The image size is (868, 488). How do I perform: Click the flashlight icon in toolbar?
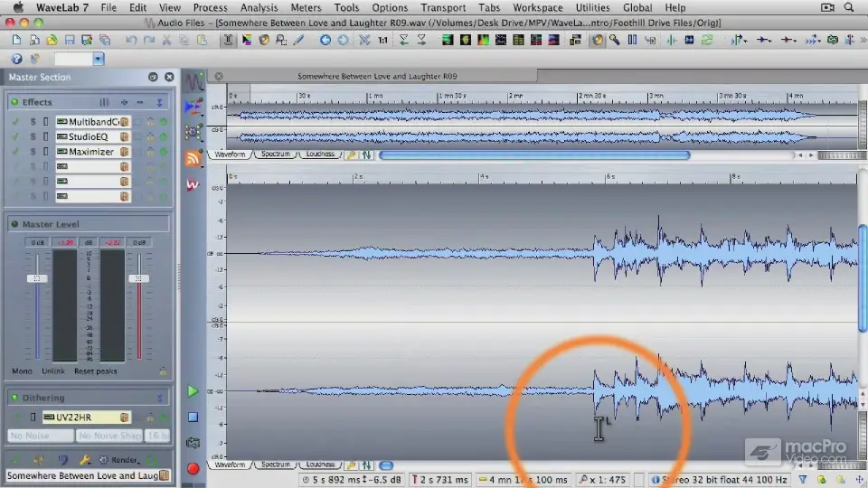point(615,40)
